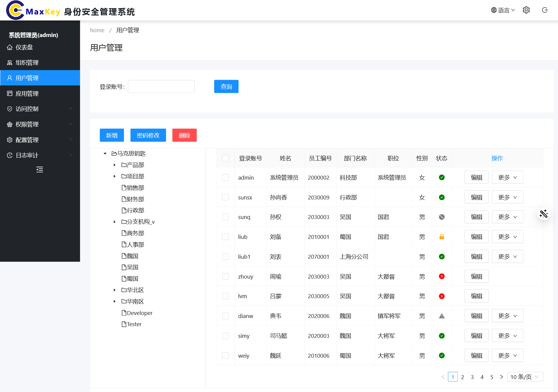Click the floating magic wand icon
The height and width of the screenshot is (392, 558).
point(544,214)
